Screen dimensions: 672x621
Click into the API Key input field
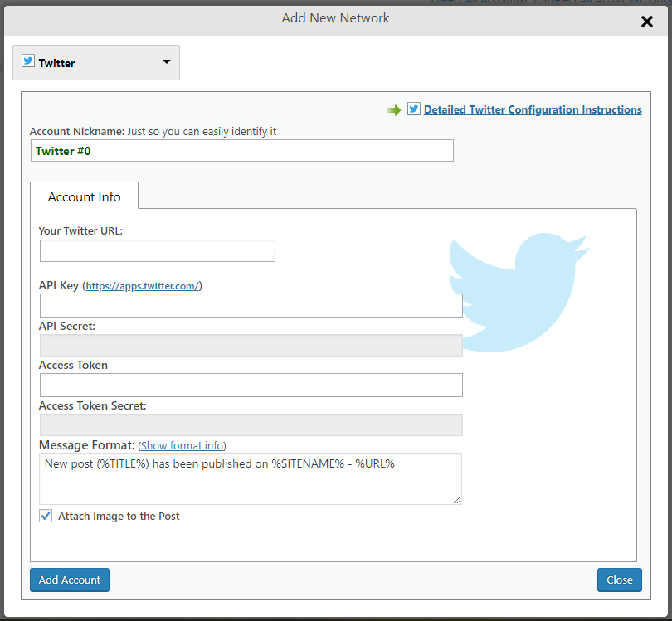tap(251, 305)
